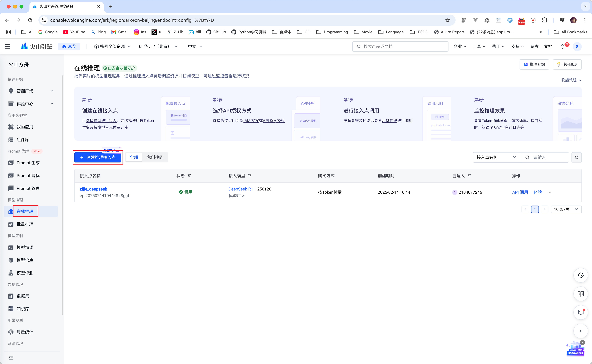Click the Chrome apps grid icon
Screen dimensions: 592x364
(8, 32)
